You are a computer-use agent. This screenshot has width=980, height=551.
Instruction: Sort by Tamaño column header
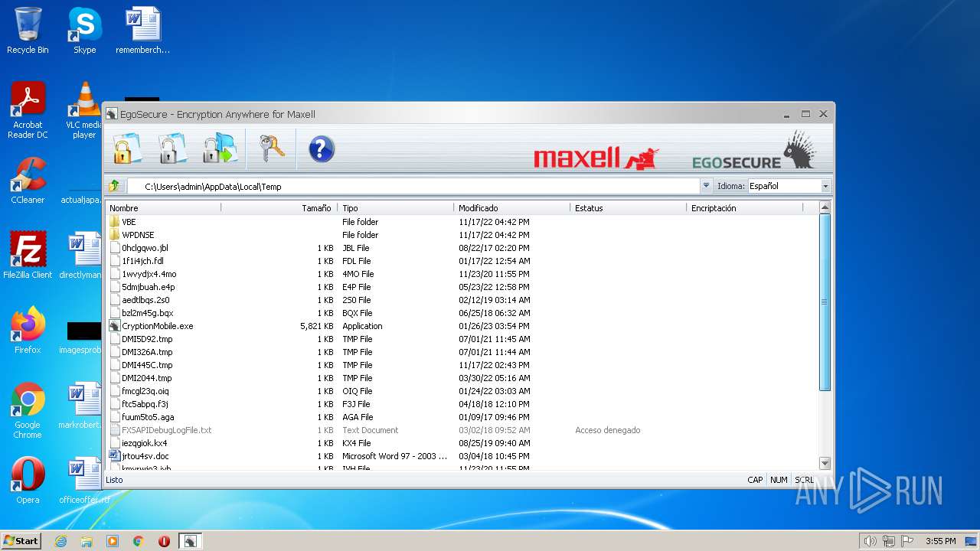tap(280, 208)
